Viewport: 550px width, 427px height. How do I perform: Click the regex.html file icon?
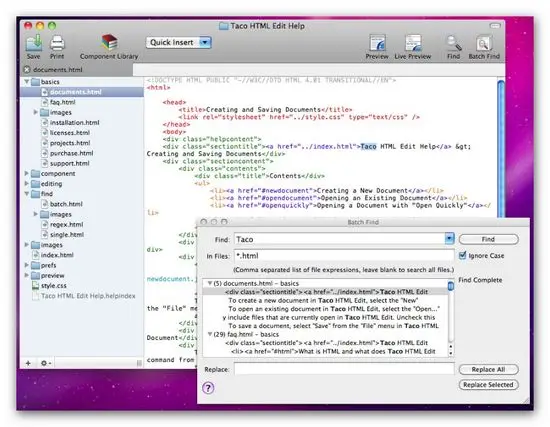(x=45, y=225)
